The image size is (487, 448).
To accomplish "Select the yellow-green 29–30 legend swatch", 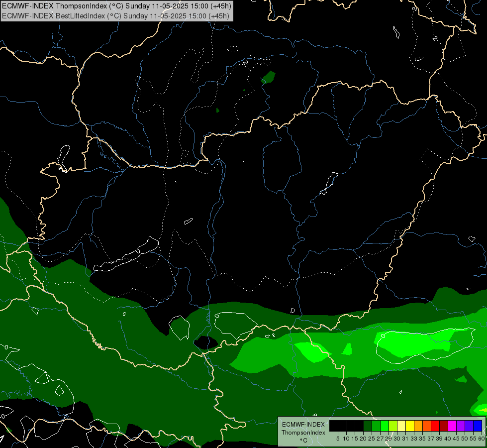I will click(393, 426).
